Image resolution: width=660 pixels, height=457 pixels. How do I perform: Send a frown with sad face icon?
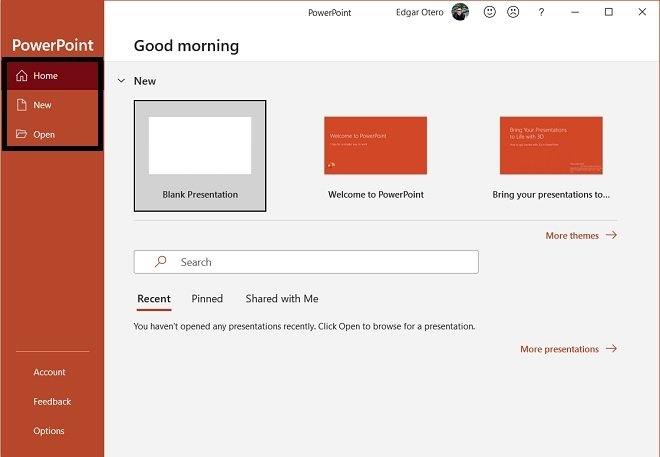pyautogui.click(x=513, y=12)
